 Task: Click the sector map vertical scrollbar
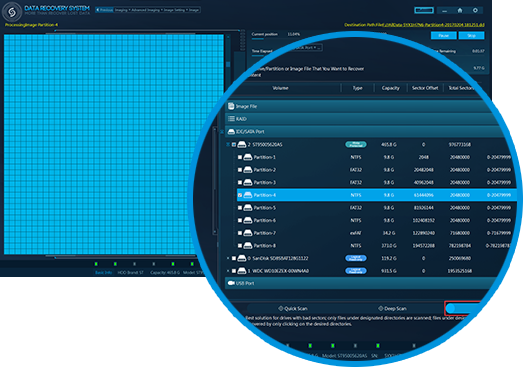(228, 64)
